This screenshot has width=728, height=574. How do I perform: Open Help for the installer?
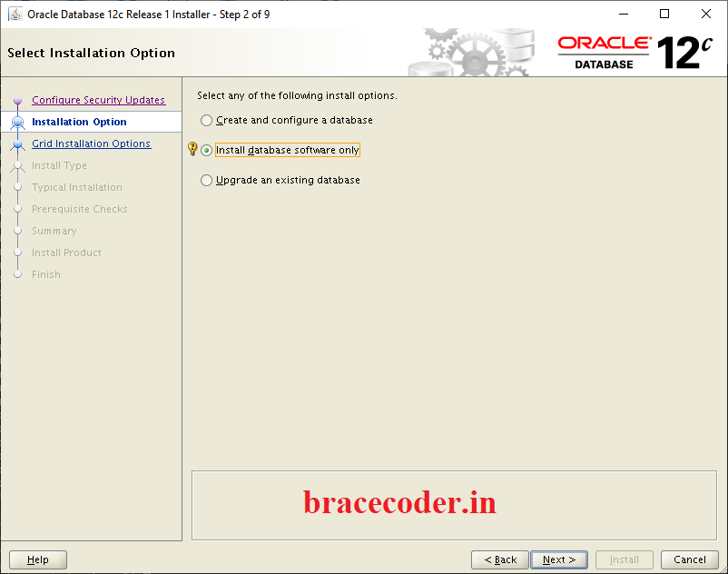[38, 559]
